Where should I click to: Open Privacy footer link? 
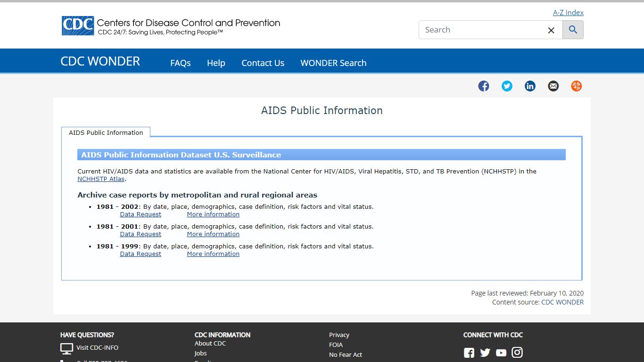(x=339, y=335)
